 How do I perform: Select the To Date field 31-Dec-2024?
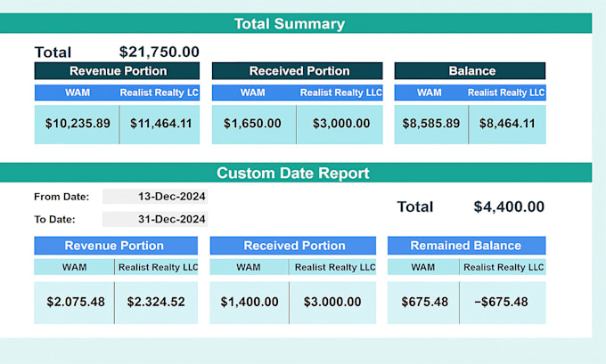click(x=155, y=219)
